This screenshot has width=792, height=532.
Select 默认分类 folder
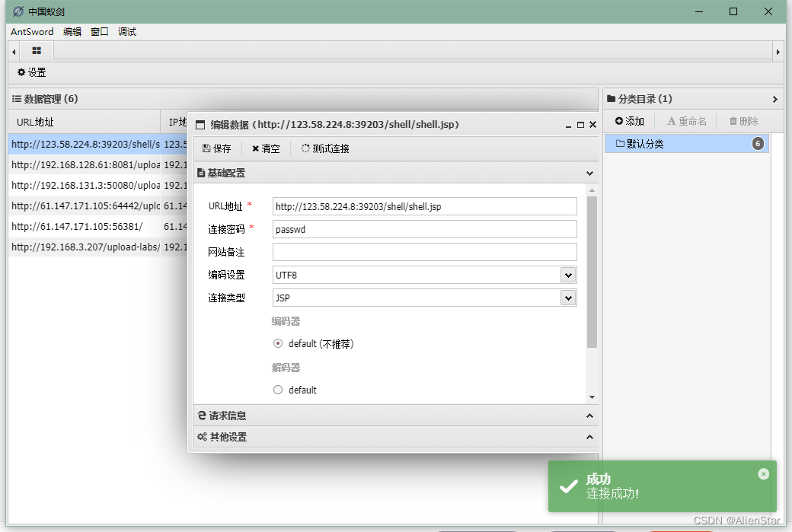[x=687, y=144]
